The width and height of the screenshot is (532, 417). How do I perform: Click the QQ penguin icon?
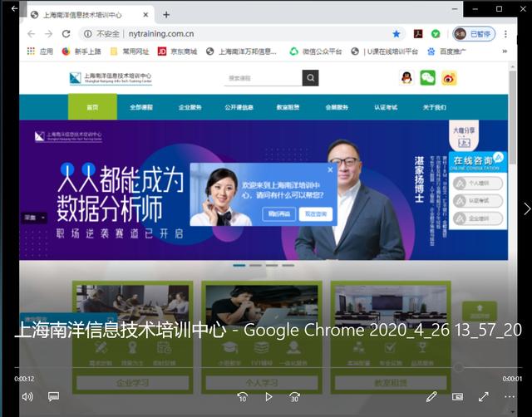click(406, 78)
